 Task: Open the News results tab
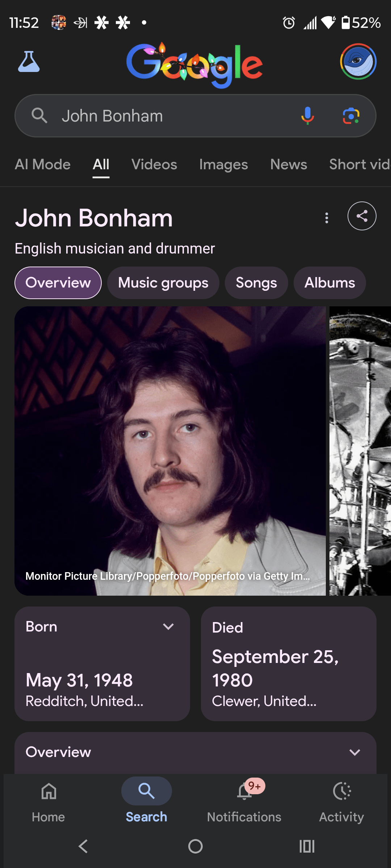coord(289,165)
